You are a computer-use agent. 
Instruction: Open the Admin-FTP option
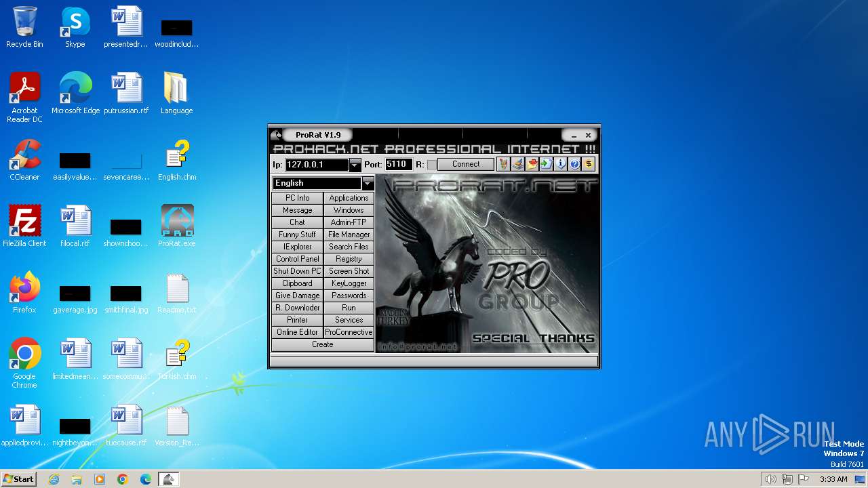tap(349, 222)
